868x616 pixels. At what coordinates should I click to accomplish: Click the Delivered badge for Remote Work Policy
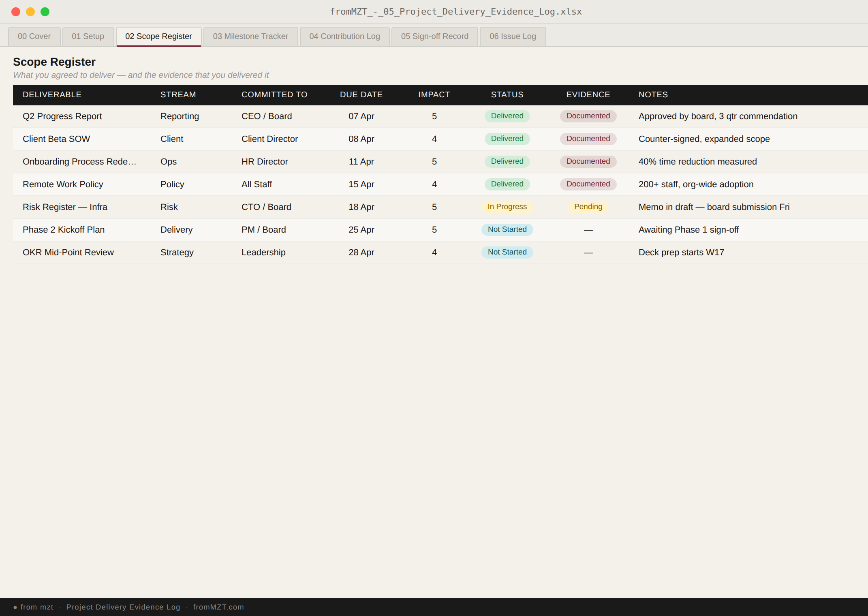(x=507, y=184)
